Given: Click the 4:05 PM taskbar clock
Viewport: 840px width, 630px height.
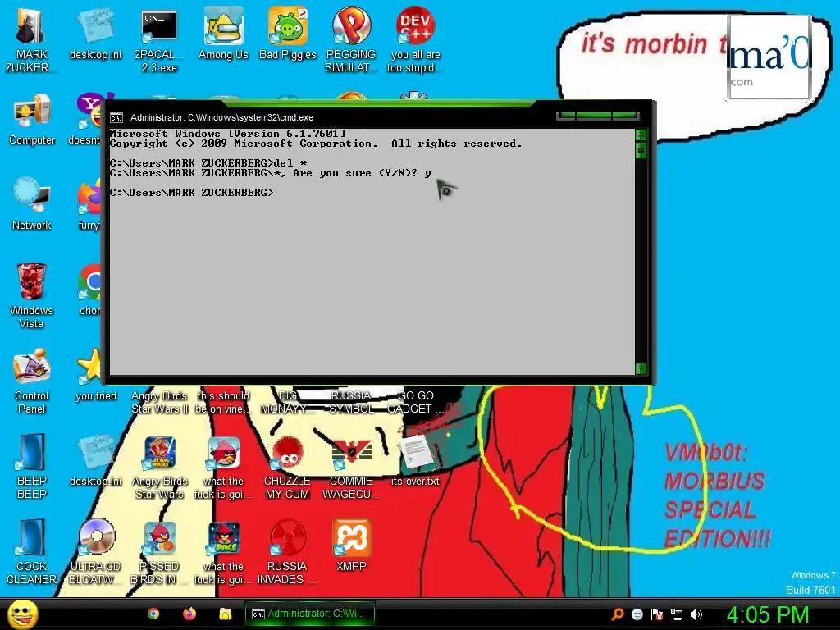Looking at the screenshot, I should point(768,614).
